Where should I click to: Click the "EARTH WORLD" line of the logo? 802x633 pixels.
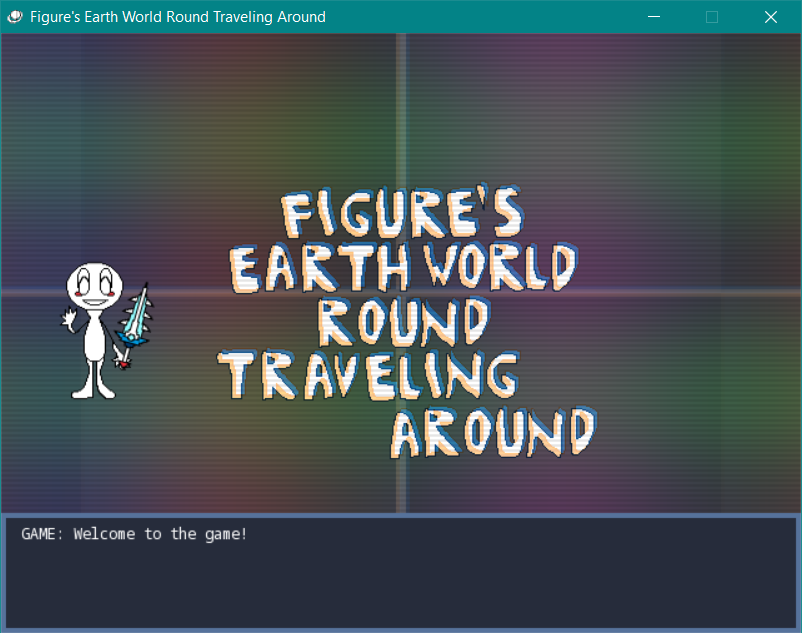pyautogui.click(x=403, y=267)
